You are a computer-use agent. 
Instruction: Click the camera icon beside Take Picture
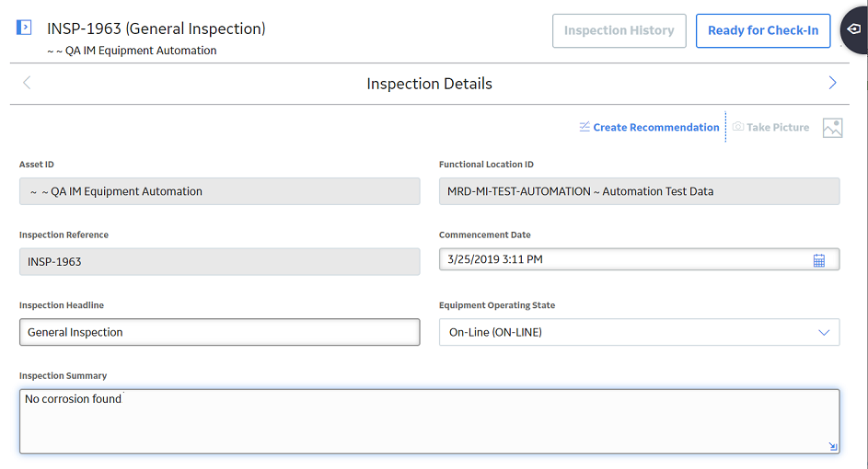(738, 127)
